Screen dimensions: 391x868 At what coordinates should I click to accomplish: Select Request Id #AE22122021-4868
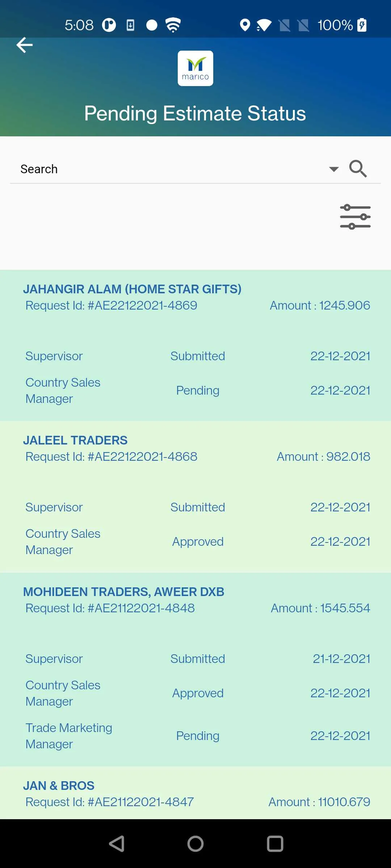[111, 456]
